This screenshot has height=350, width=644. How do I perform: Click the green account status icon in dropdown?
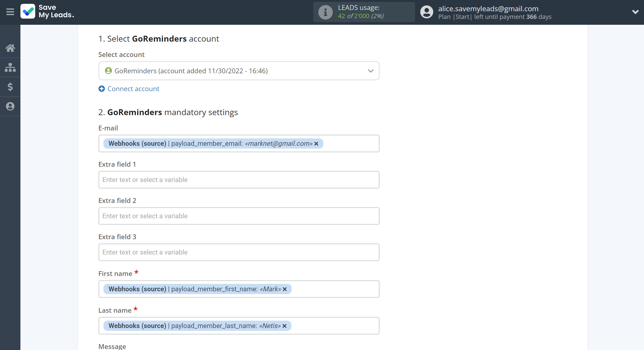tap(108, 71)
